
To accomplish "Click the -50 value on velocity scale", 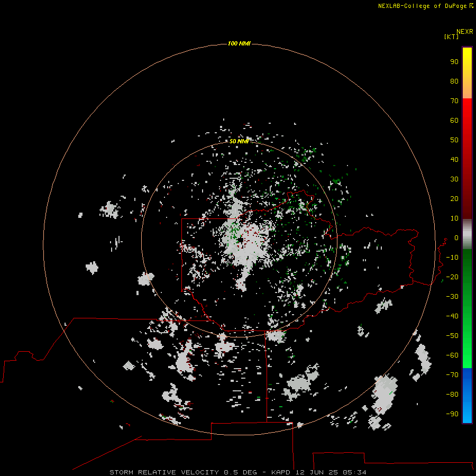I will 452,336.
